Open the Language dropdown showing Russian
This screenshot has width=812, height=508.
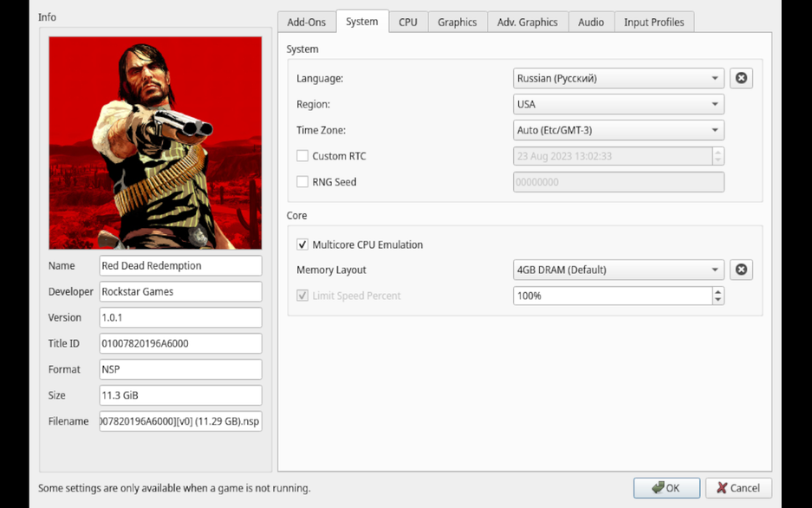tap(619, 78)
